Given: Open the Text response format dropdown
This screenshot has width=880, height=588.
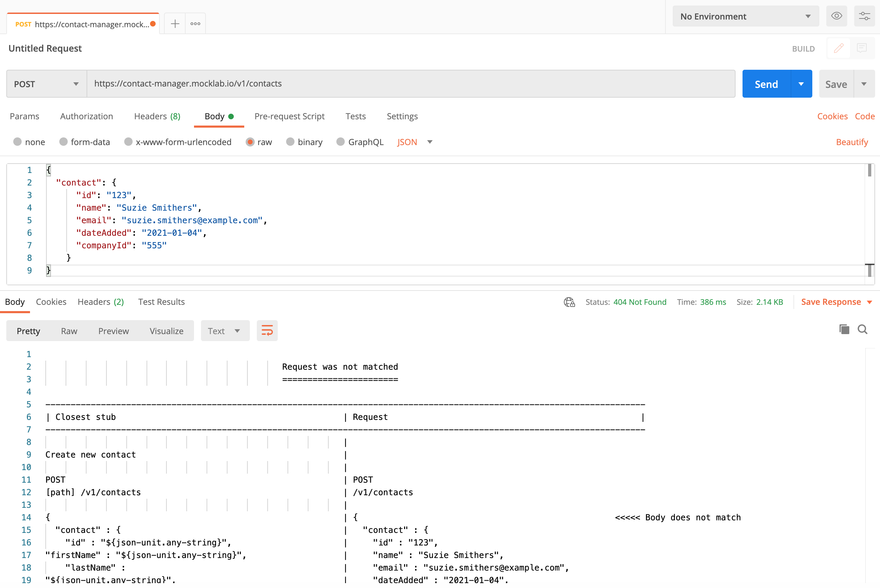Looking at the screenshot, I should click(x=225, y=331).
